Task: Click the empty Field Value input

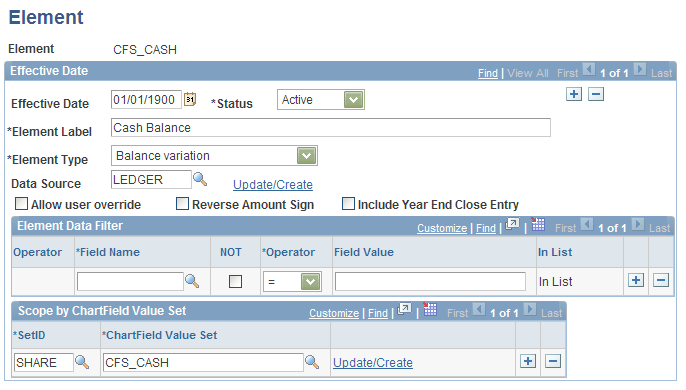Action: coord(430,281)
